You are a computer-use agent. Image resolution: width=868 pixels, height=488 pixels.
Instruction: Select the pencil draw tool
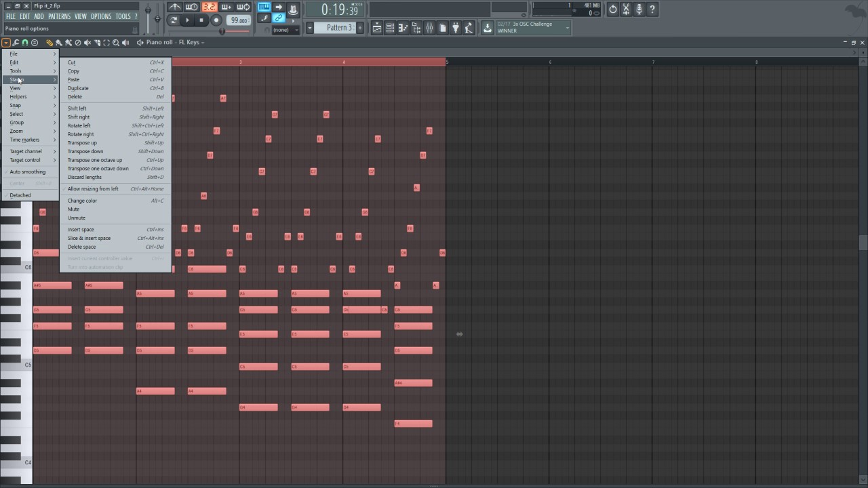[x=49, y=43]
